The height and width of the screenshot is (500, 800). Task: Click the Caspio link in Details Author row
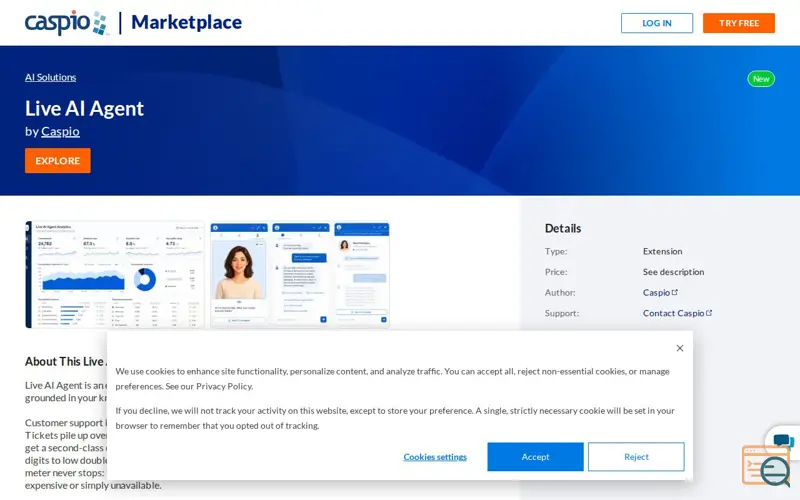point(656,292)
